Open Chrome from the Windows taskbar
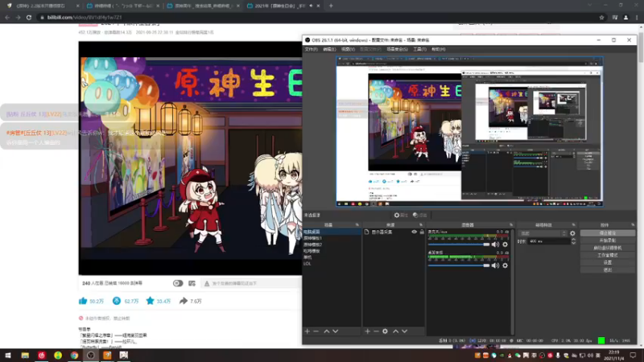 [74, 355]
